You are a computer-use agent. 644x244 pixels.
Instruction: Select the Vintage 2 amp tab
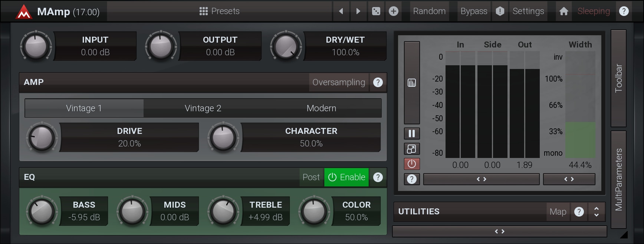tap(203, 108)
